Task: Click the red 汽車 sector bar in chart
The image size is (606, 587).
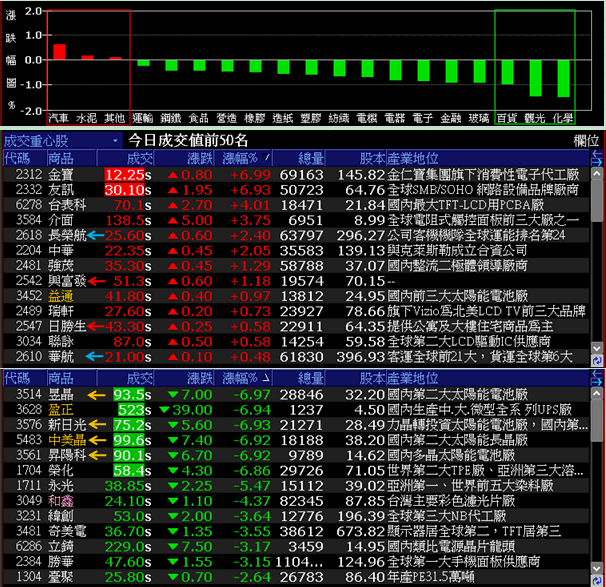Action: [x=59, y=52]
